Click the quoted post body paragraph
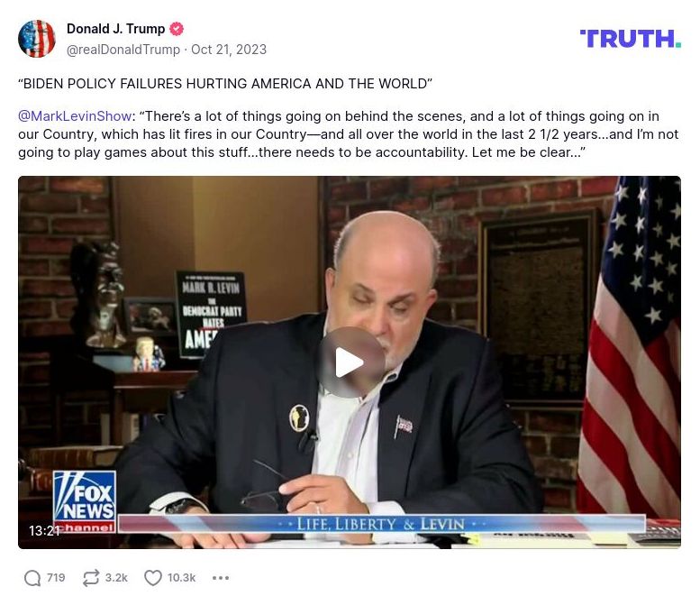This screenshot has width=700, height=605. [x=349, y=134]
